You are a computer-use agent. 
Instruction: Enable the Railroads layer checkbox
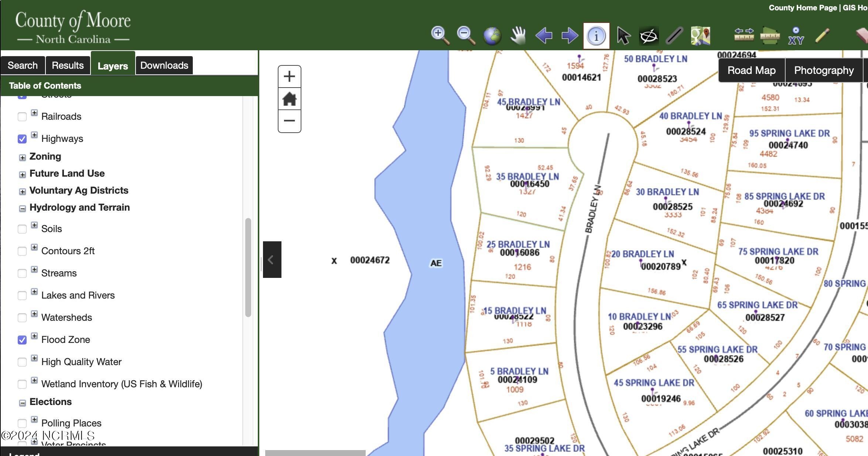pos(22,117)
